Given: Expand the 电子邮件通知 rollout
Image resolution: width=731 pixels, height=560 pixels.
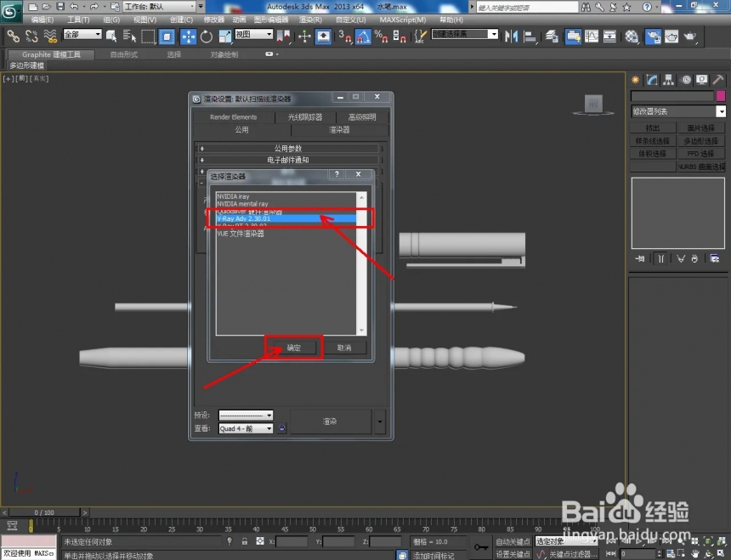Looking at the screenshot, I should (288, 160).
